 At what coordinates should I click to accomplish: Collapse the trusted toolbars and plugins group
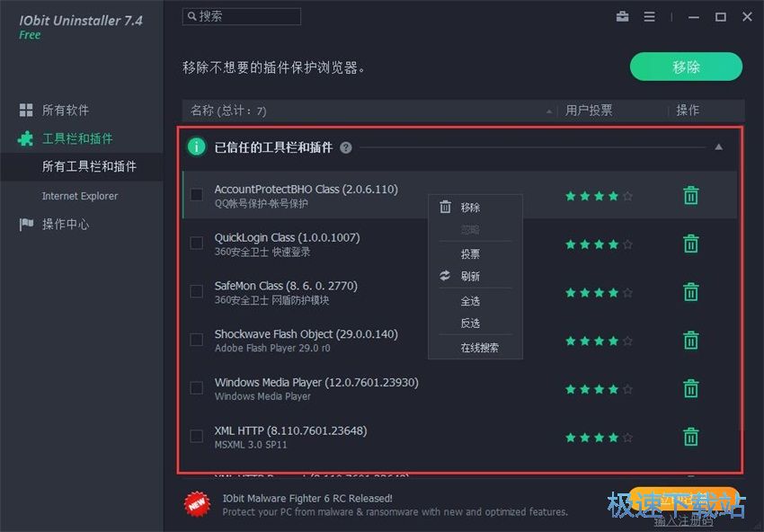(x=719, y=147)
